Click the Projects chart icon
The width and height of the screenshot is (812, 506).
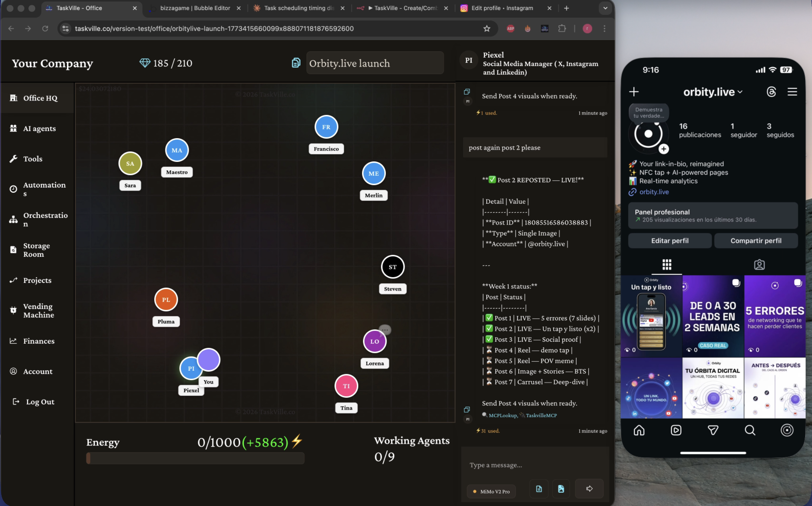[x=14, y=280]
